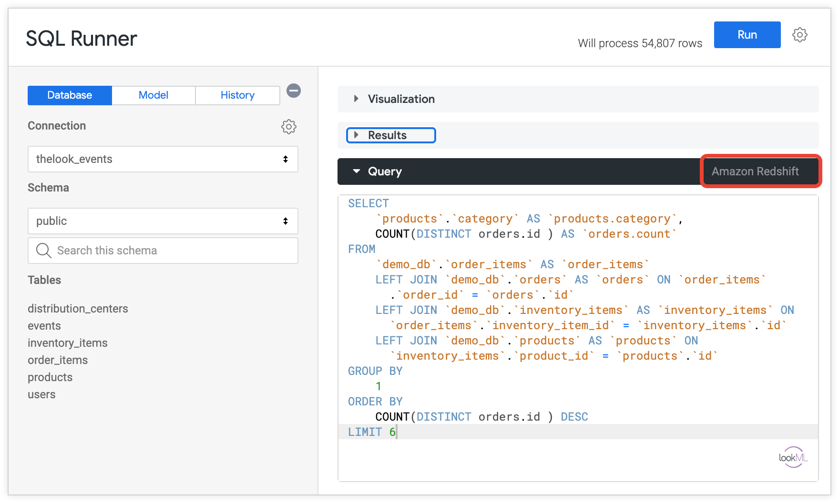Open the public schema dropdown
Image resolution: width=839 pixels, height=504 pixels.
coord(163,221)
